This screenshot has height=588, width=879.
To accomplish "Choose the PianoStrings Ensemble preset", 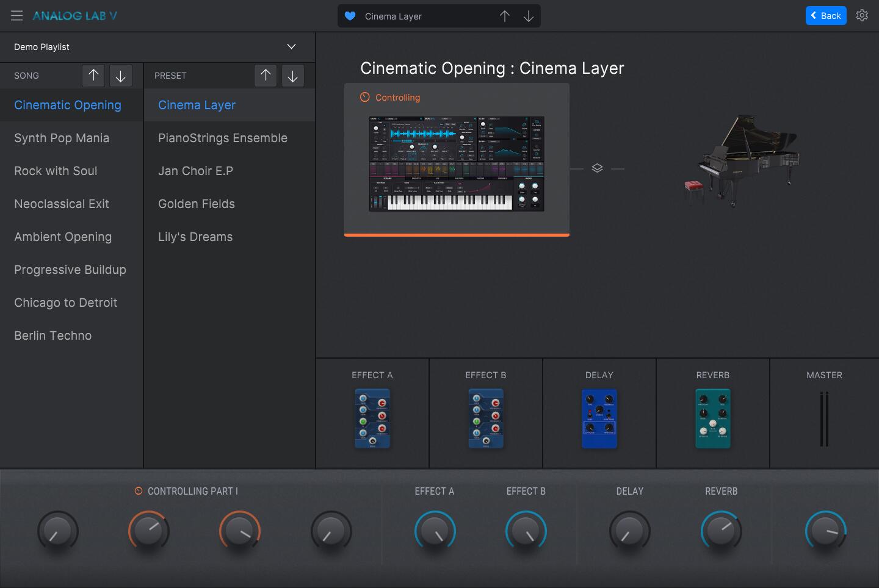I will tap(230, 138).
